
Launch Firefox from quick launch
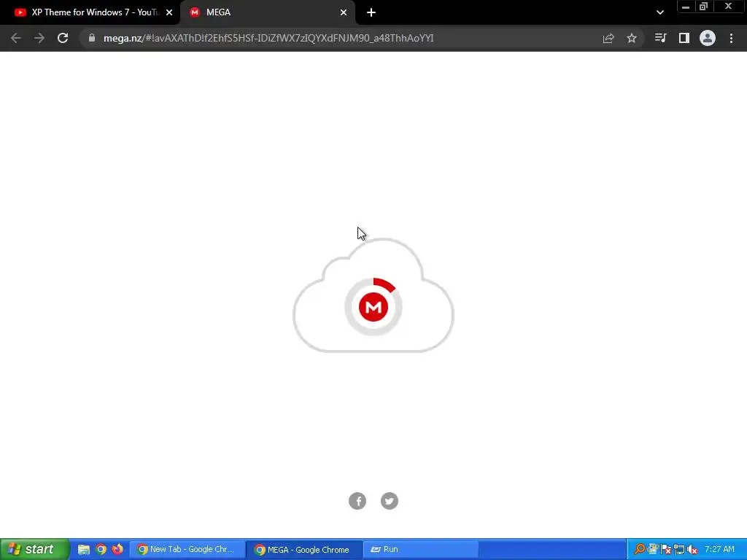(117, 550)
